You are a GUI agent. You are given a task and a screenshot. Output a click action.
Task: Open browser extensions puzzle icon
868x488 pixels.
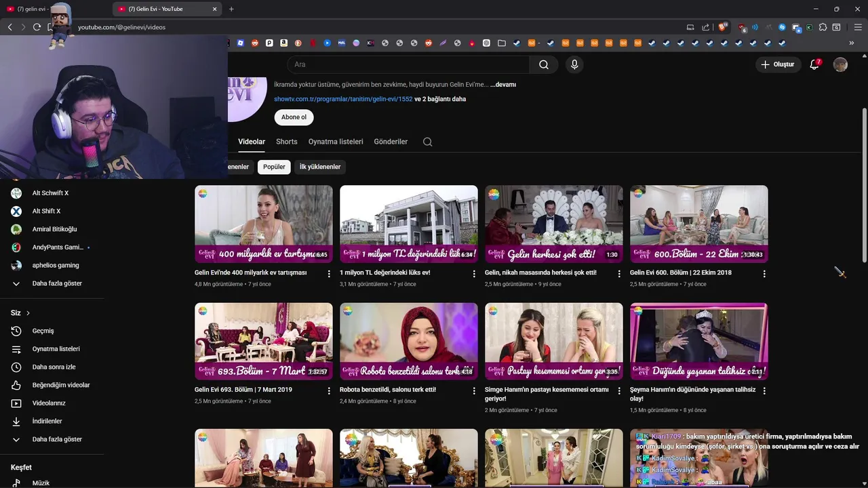(x=823, y=27)
